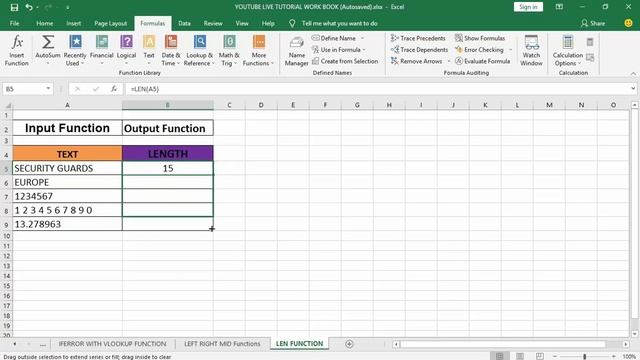Switch to Page Break Preview

(x=540, y=356)
